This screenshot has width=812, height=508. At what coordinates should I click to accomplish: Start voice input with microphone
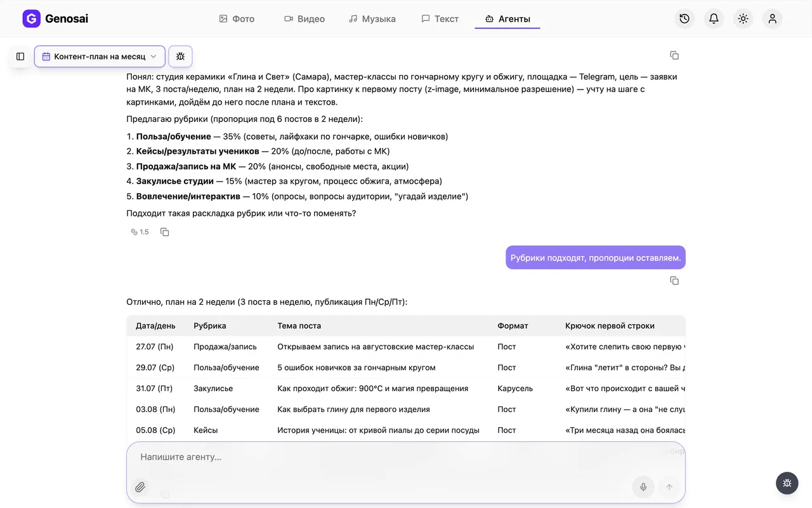pos(643,487)
